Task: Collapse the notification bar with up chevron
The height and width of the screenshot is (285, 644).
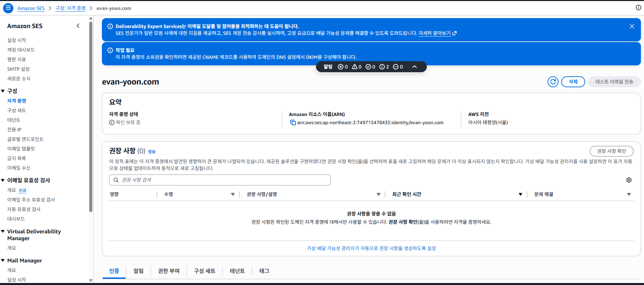Action: pos(414,67)
